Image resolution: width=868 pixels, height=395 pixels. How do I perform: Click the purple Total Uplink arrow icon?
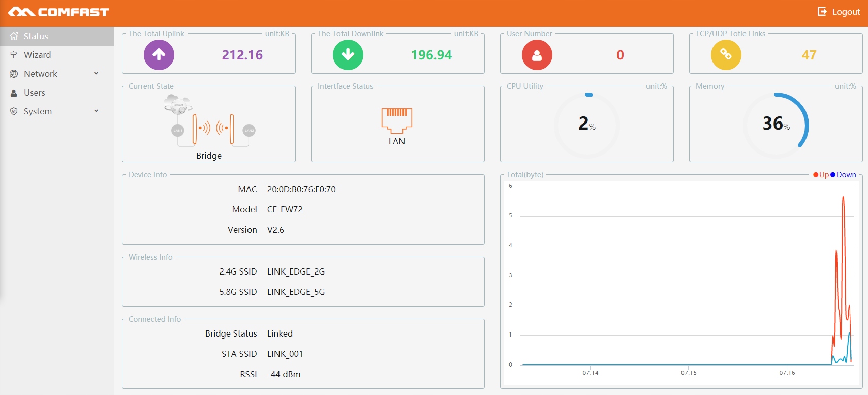pyautogui.click(x=159, y=55)
